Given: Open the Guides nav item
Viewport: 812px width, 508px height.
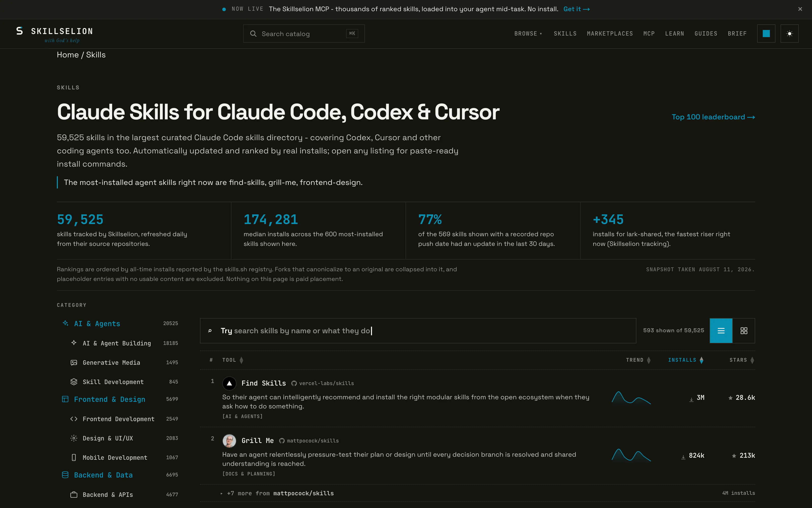Looking at the screenshot, I should [x=706, y=34].
